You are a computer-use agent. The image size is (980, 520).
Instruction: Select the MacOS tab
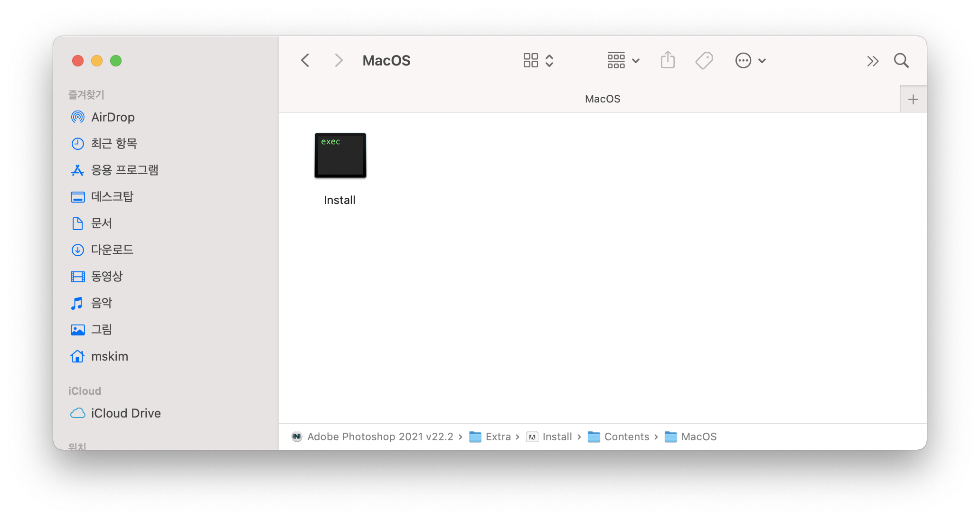(602, 99)
